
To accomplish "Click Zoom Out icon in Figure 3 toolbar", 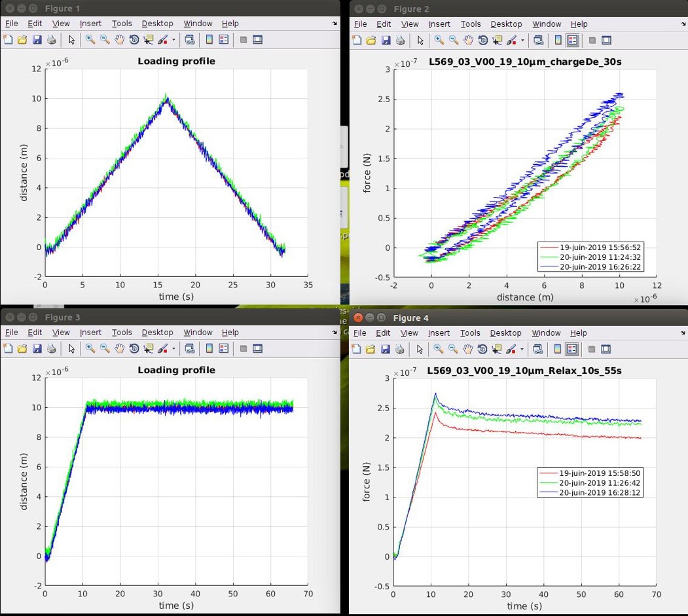I will (x=105, y=349).
